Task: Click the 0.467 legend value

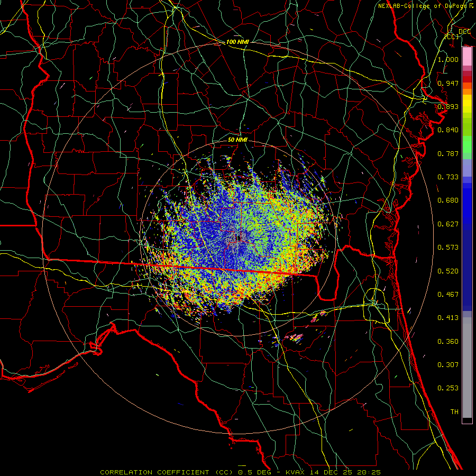Action: click(x=448, y=294)
